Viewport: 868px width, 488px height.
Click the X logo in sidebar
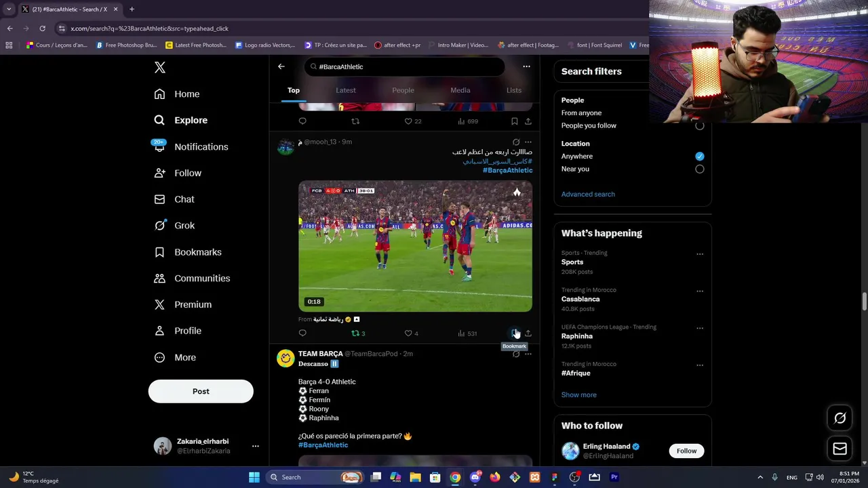point(160,67)
